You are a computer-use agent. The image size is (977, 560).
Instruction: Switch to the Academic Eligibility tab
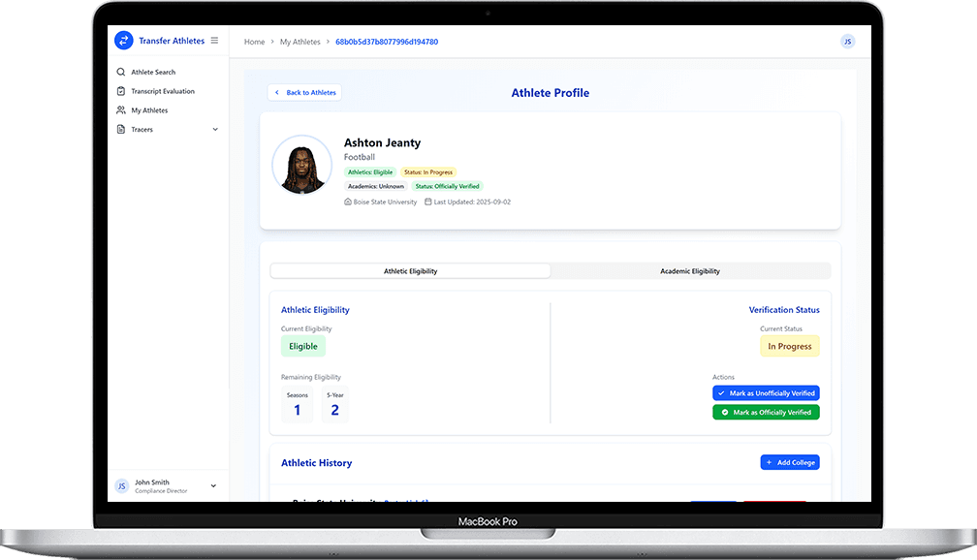coord(690,271)
